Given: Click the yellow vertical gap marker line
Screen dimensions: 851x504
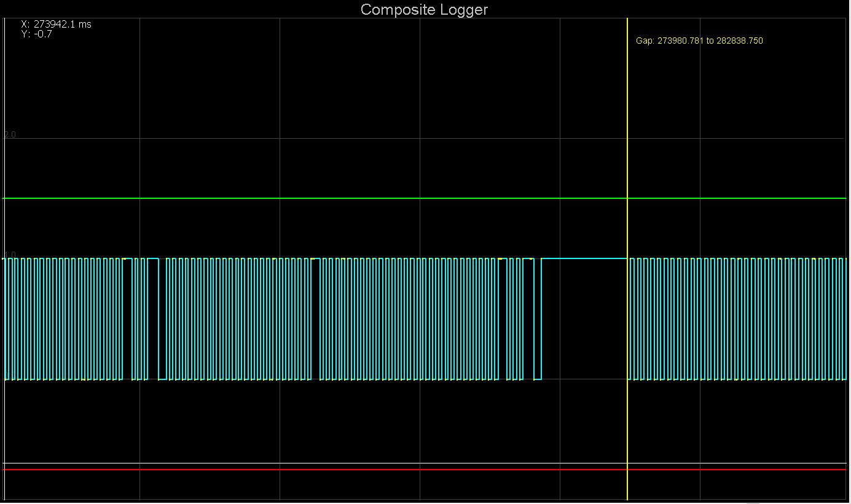Looking at the screenshot, I should (627, 258).
